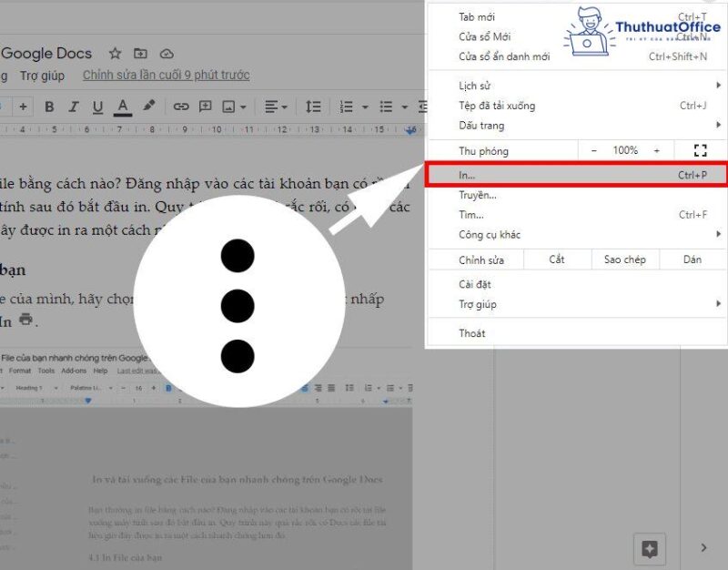
Task: Click the 'Tools' menu in embedded screenshot
Action: coord(46,371)
